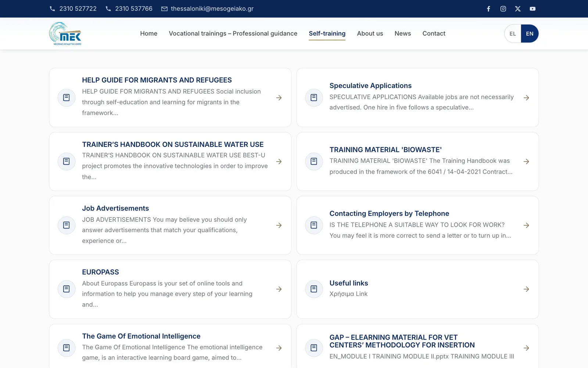Click arrow on Trainer's Handbook card
The image size is (588, 368).
pos(279,162)
